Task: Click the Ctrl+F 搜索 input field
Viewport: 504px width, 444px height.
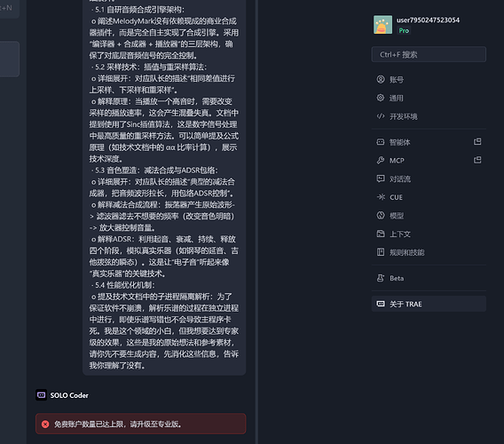Action: coord(429,55)
